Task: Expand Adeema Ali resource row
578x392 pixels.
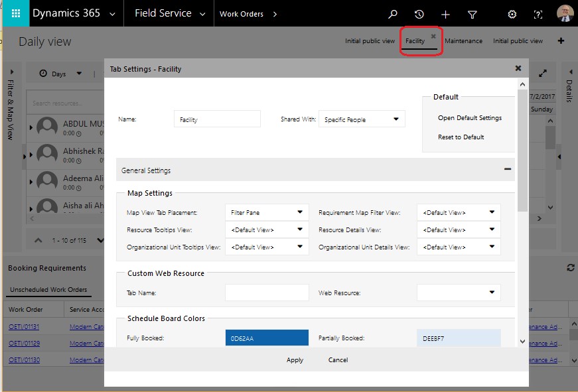Action: pos(31,182)
